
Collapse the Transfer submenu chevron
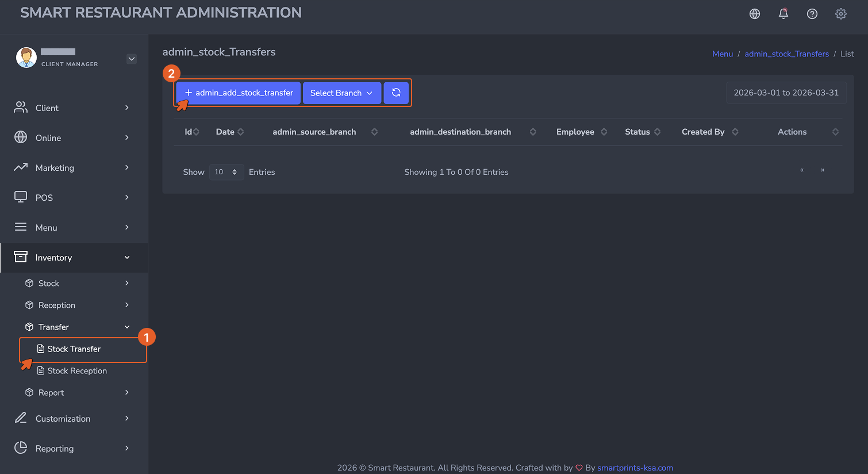pos(127,327)
